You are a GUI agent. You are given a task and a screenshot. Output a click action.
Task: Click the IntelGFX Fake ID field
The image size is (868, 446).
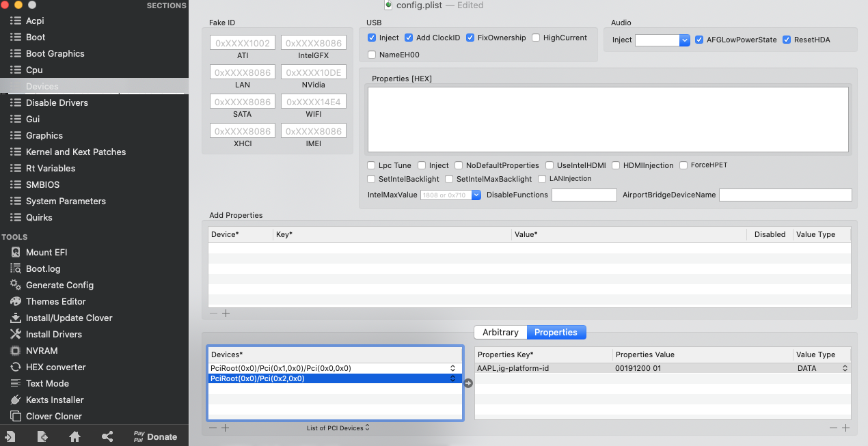pos(314,43)
